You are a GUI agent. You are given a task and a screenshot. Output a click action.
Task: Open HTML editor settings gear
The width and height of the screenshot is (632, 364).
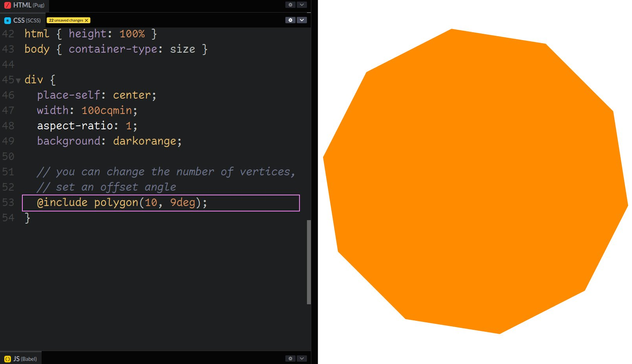(x=290, y=5)
